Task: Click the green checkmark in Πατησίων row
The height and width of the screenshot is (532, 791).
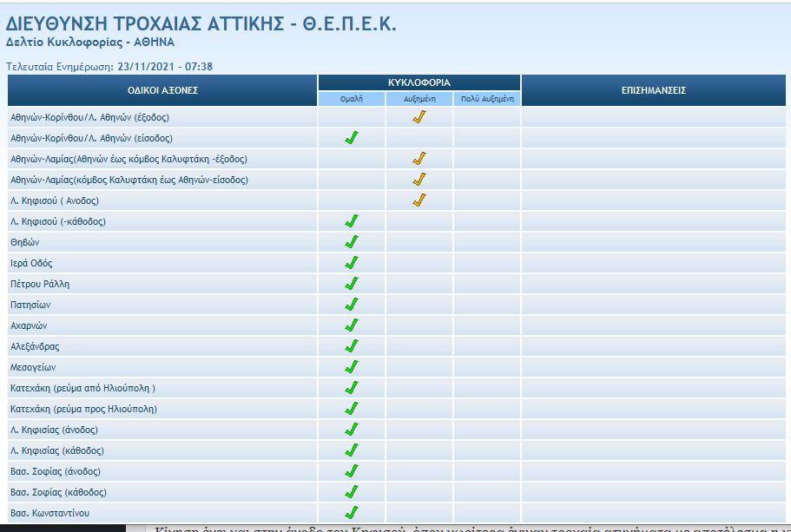Action: pos(352,305)
